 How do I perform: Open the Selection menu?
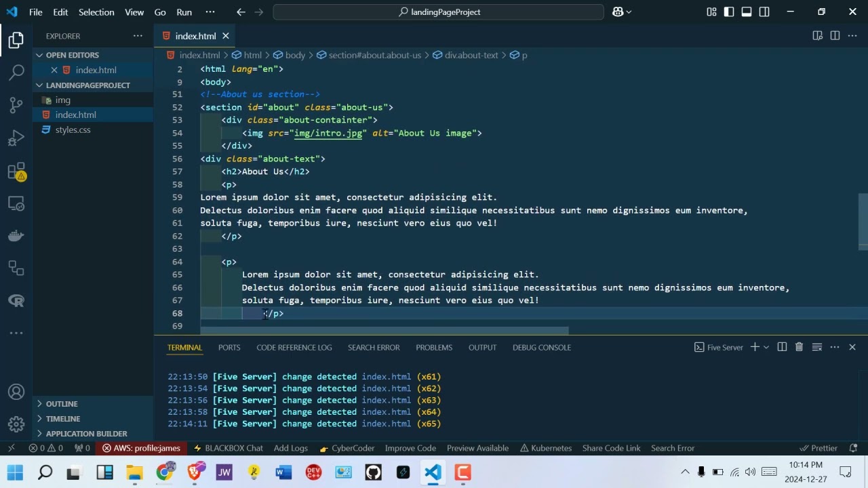point(96,12)
